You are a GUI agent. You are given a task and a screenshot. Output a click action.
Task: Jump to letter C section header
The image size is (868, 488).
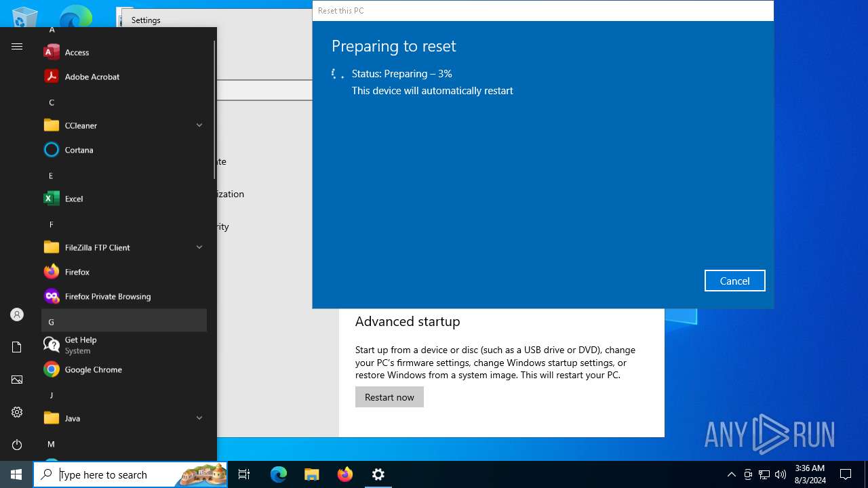click(x=124, y=102)
